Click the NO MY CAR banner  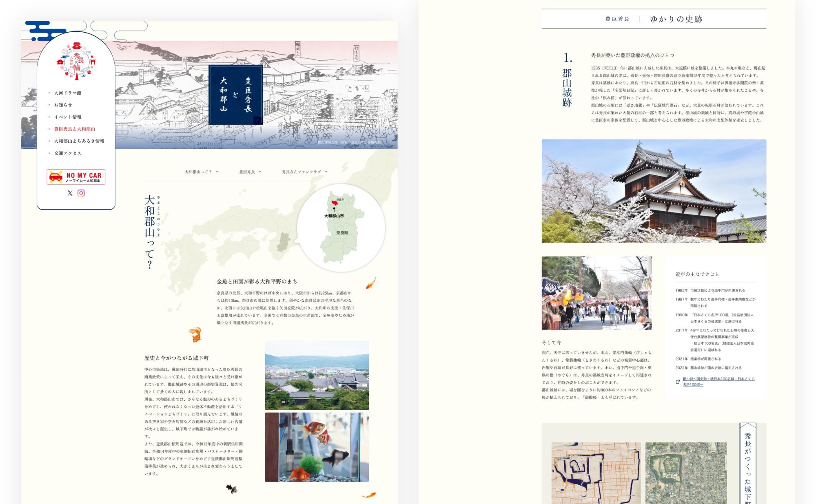pos(76,177)
